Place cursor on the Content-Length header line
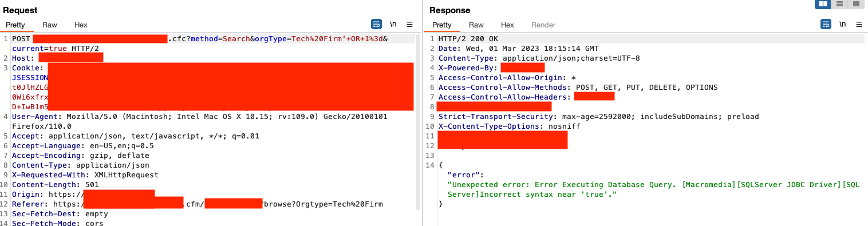This screenshot has height=226, width=868. [x=56, y=185]
